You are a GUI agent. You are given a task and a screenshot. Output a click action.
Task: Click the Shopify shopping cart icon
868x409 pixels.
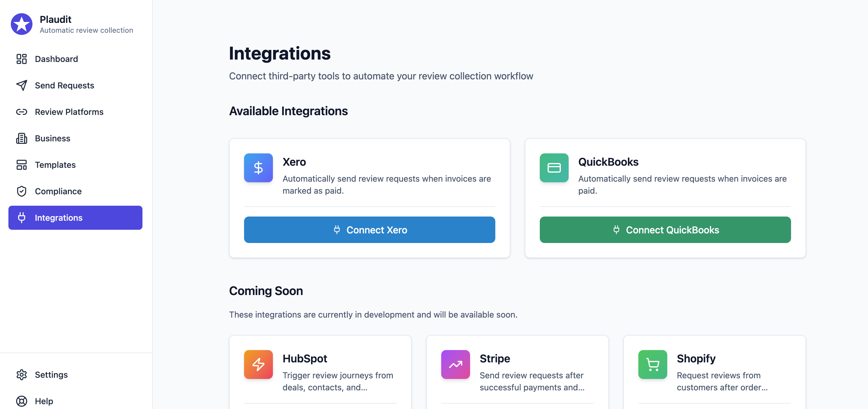coord(652,364)
